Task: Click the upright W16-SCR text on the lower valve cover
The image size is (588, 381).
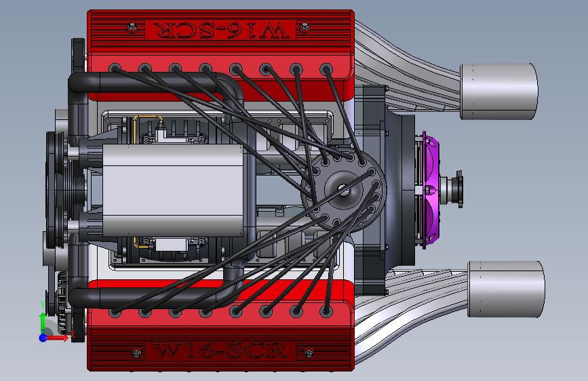Action: click(x=220, y=351)
